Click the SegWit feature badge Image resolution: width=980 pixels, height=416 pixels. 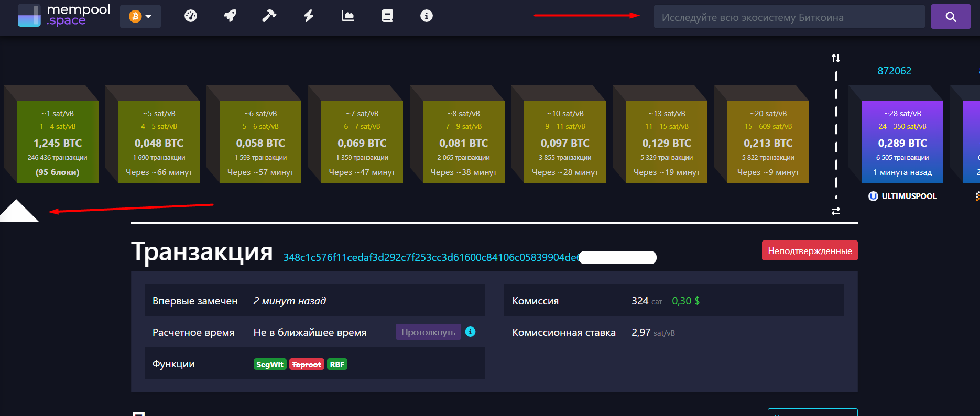click(x=270, y=364)
